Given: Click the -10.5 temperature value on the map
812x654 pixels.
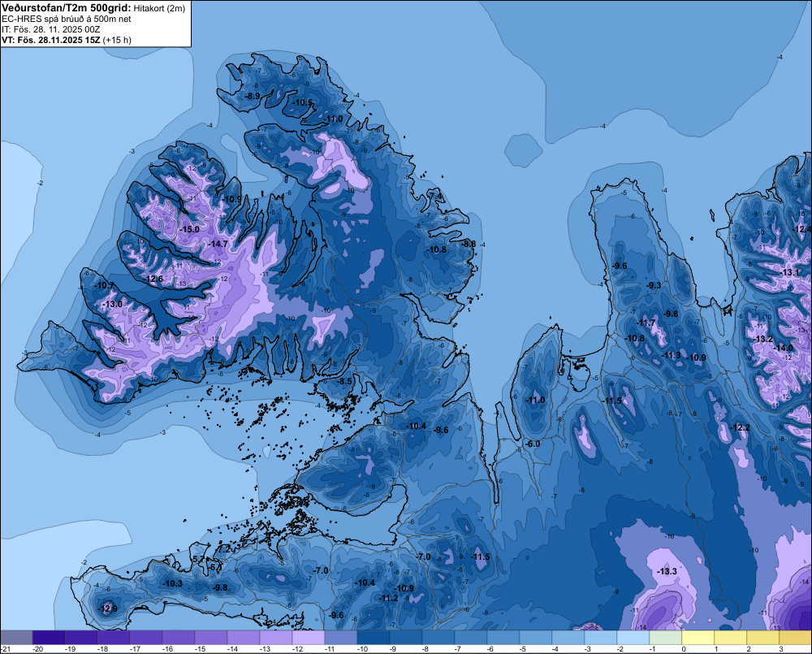Looking at the screenshot, I should coord(303,102).
